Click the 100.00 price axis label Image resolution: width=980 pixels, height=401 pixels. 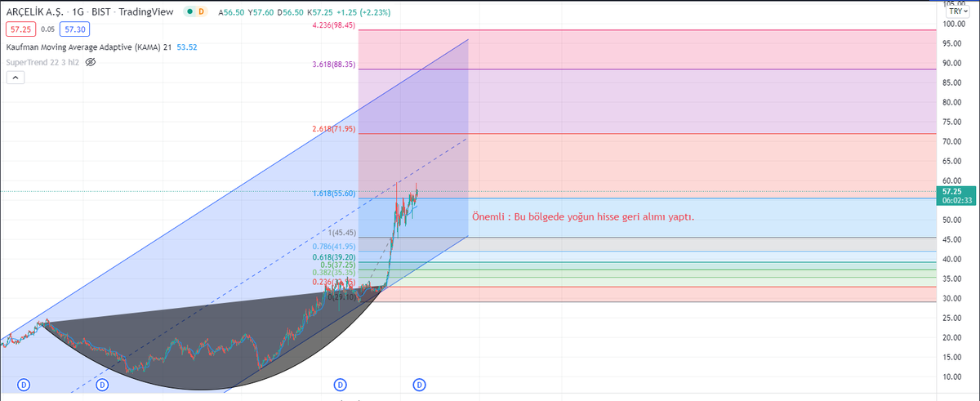tap(953, 24)
